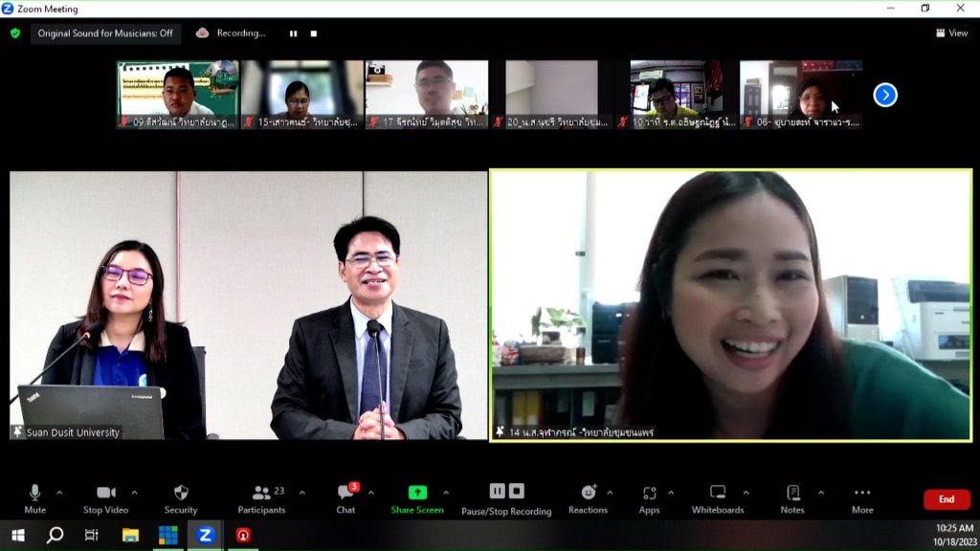The height and width of the screenshot is (551, 980).
Task: Expand audio options arrow beside Mute
Action: (x=59, y=493)
